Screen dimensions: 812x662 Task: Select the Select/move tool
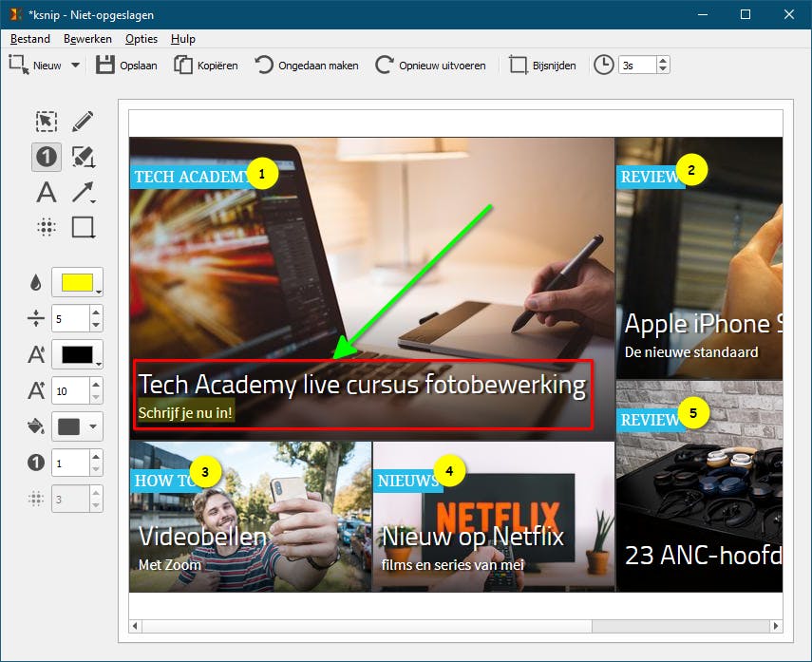(x=47, y=122)
